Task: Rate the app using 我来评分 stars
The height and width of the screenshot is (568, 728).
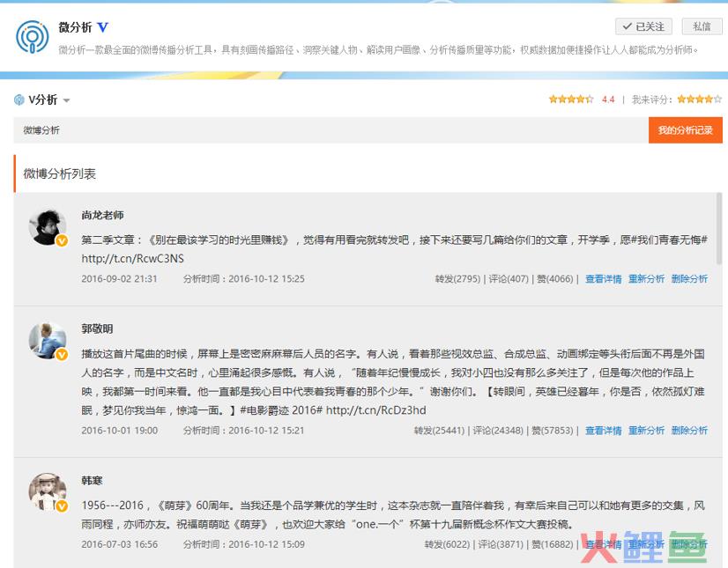Action: click(699, 99)
